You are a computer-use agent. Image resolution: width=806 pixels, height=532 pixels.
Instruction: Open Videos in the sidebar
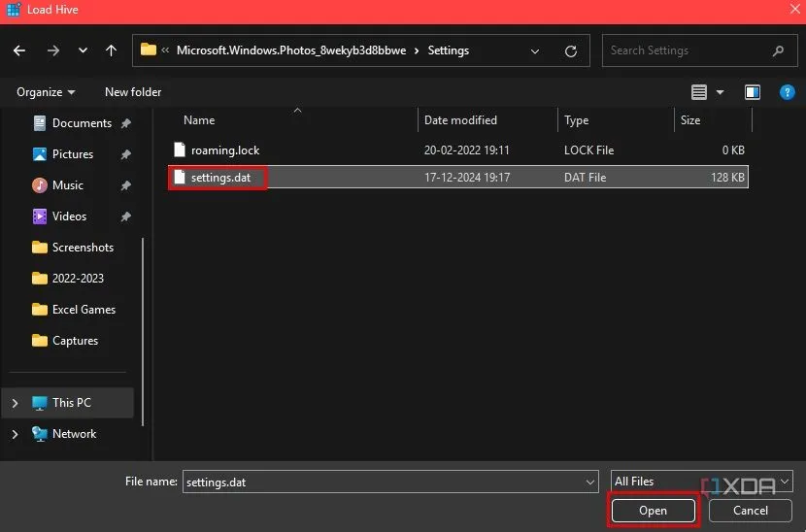click(69, 216)
